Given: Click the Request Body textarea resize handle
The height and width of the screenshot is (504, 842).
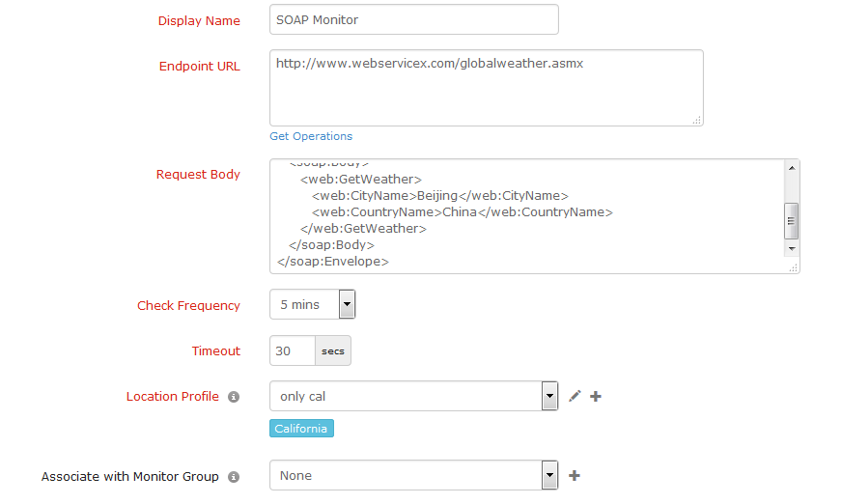Looking at the screenshot, I should (794, 268).
